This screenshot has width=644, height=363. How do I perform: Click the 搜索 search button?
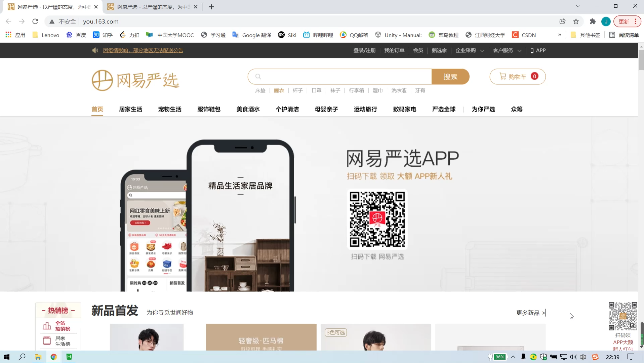tap(450, 77)
